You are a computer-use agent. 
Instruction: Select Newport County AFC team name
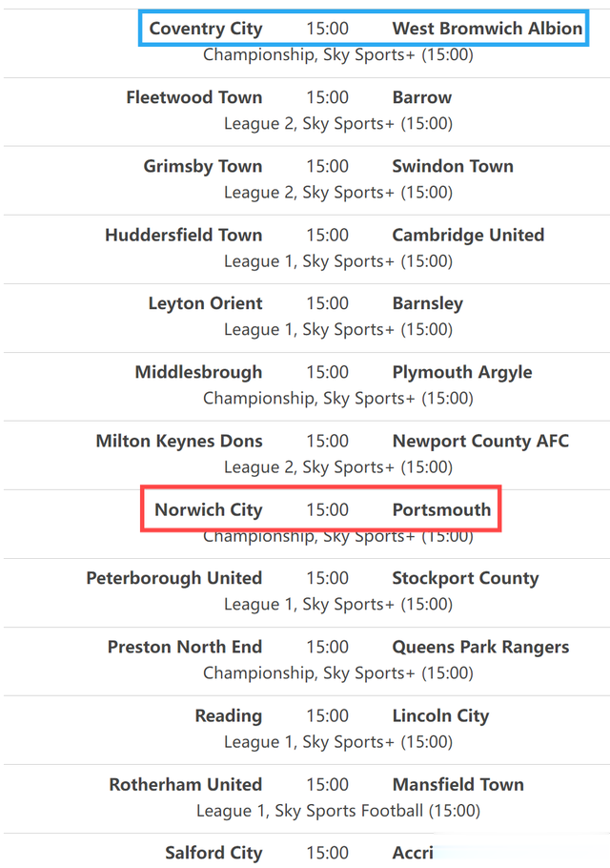coord(480,442)
